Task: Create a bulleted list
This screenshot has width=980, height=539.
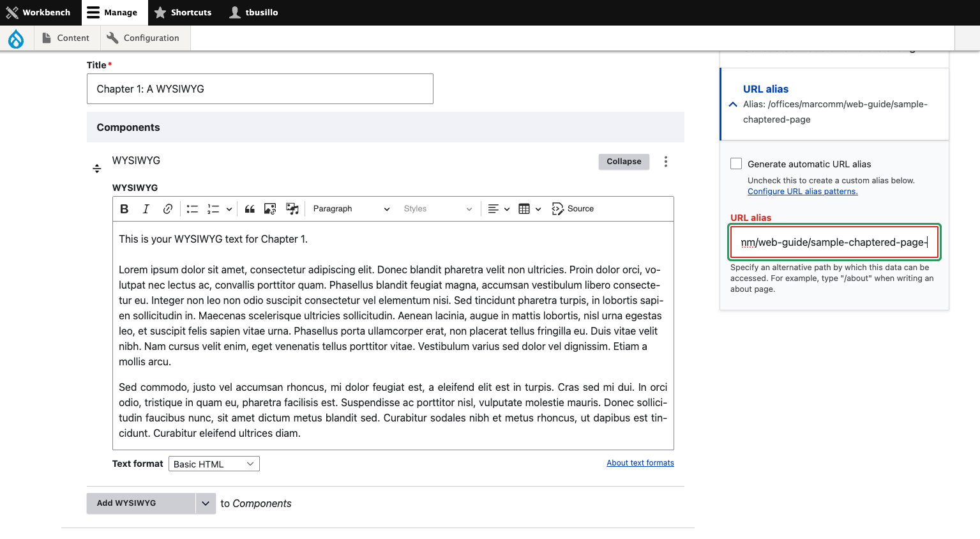Action: [x=192, y=209]
